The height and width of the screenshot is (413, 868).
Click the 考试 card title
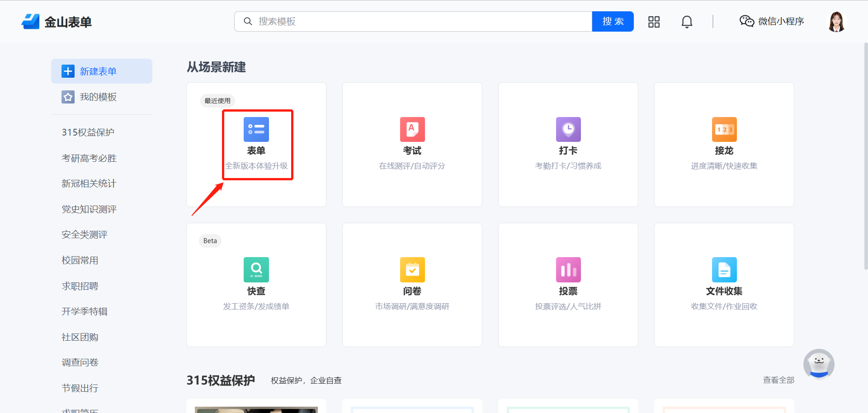pyautogui.click(x=412, y=150)
